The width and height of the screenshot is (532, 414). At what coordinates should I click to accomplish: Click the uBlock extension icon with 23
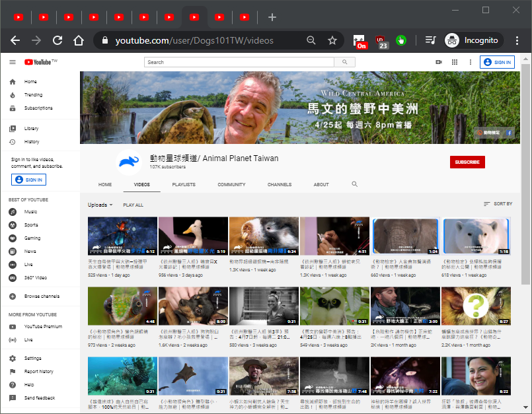(x=381, y=42)
